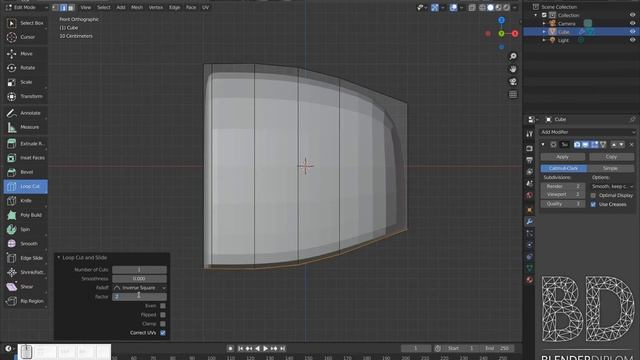Viewport: 640px width, 360px height.
Task: Choose the Inset Faces tool
Action: (25, 158)
